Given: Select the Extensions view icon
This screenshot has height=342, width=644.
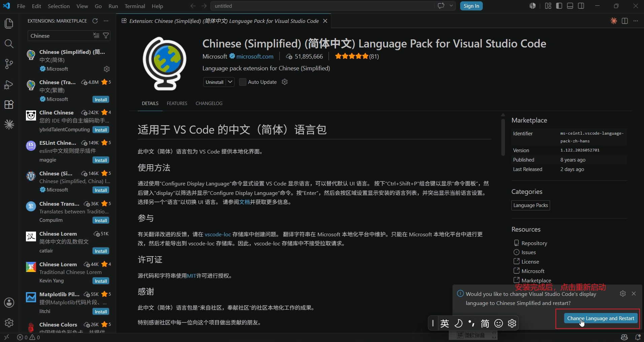Looking at the screenshot, I should 9,105.
